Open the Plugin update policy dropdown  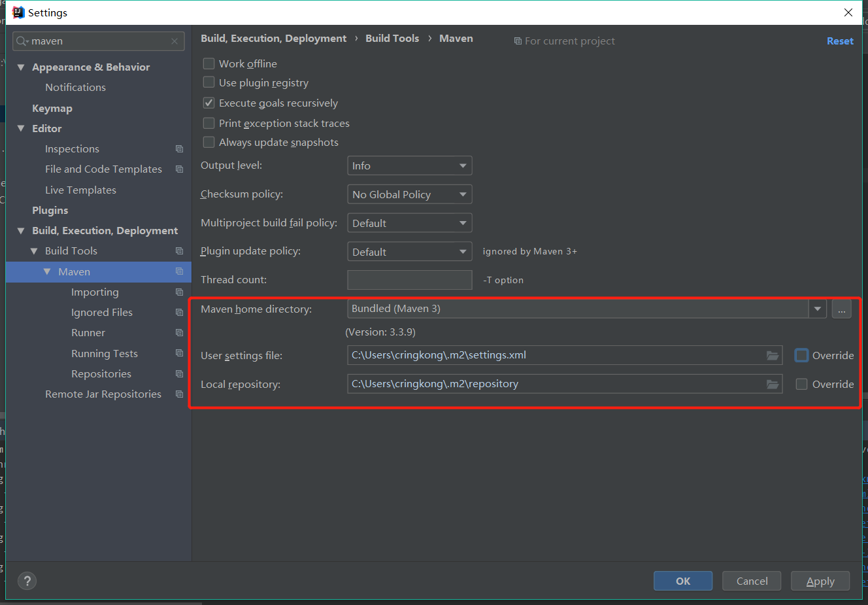click(x=409, y=252)
